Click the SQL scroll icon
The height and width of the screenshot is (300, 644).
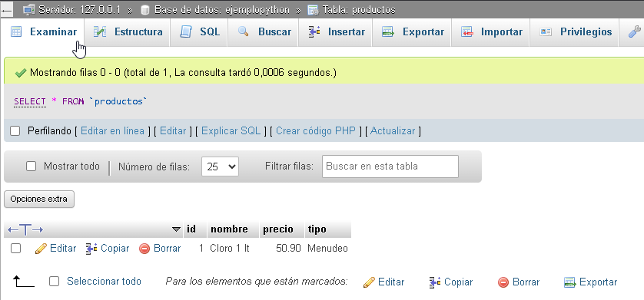tap(186, 32)
